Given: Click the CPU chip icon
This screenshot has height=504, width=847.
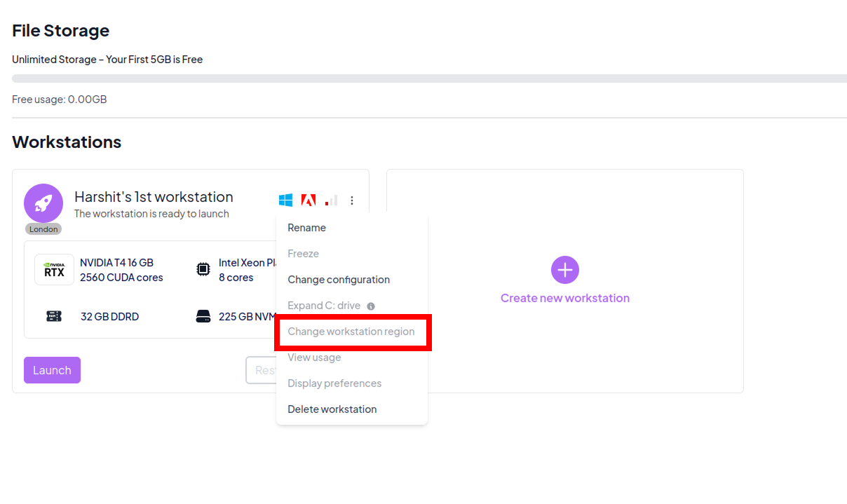Looking at the screenshot, I should pos(203,270).
